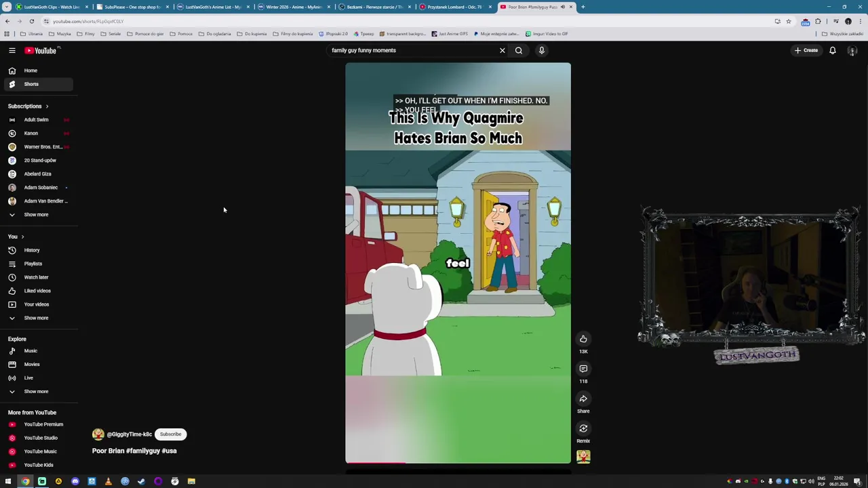Clear the search box text
The height and width of the screenshot is (488, 868).
point(502,50)
